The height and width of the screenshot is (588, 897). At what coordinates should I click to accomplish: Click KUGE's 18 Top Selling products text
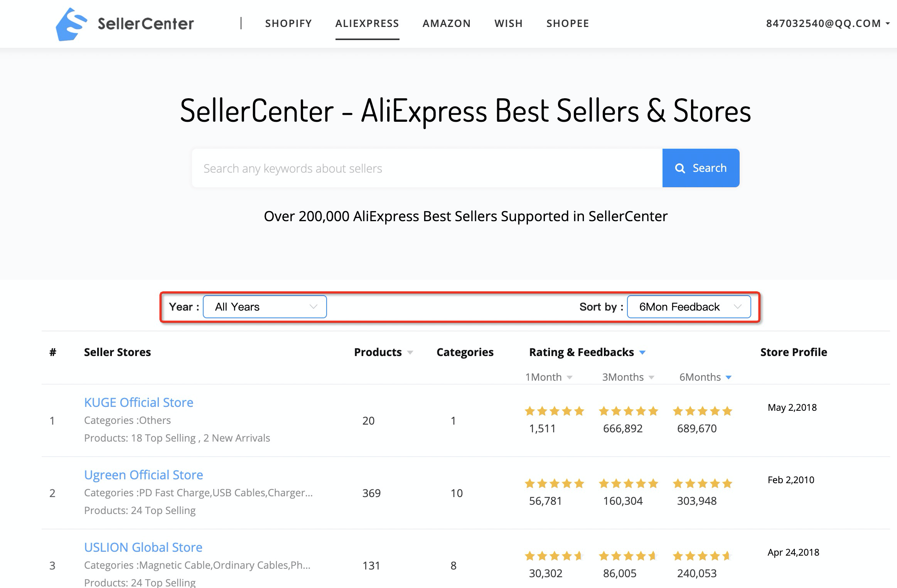coord(177,438)
